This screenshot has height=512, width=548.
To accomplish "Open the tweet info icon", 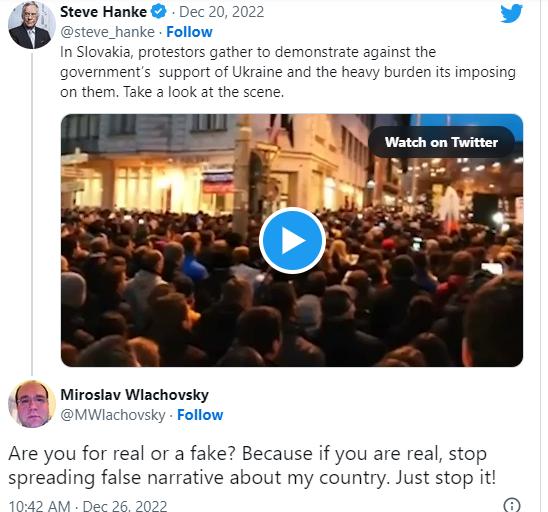I will tap(512, 505).
